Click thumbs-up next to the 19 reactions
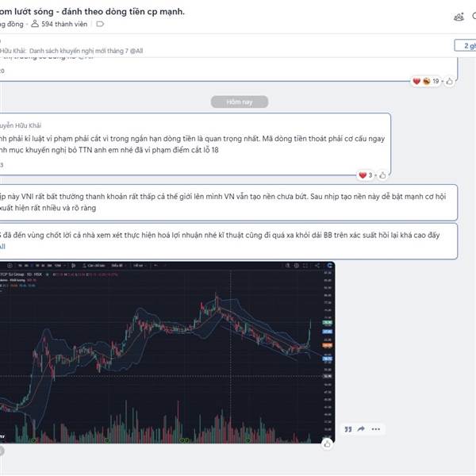Image resolution: width=476 pixels, height=476 pixels. [450, 82]
